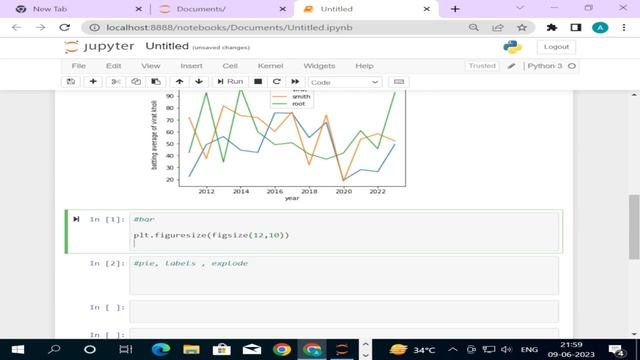Open the Windows Start menu
The height and width of the screenshot is (360, 640).
(18, 349)
